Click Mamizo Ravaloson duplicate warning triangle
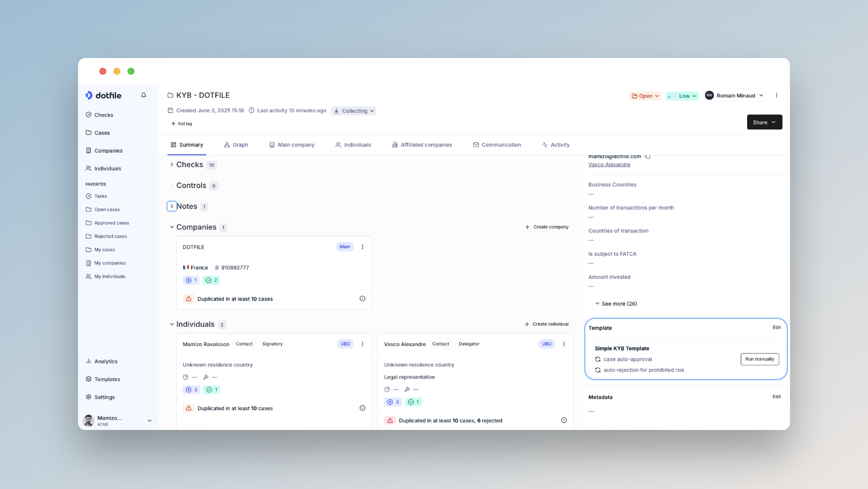This screenshot has height=489, width=868. click(x=189, y=408)
